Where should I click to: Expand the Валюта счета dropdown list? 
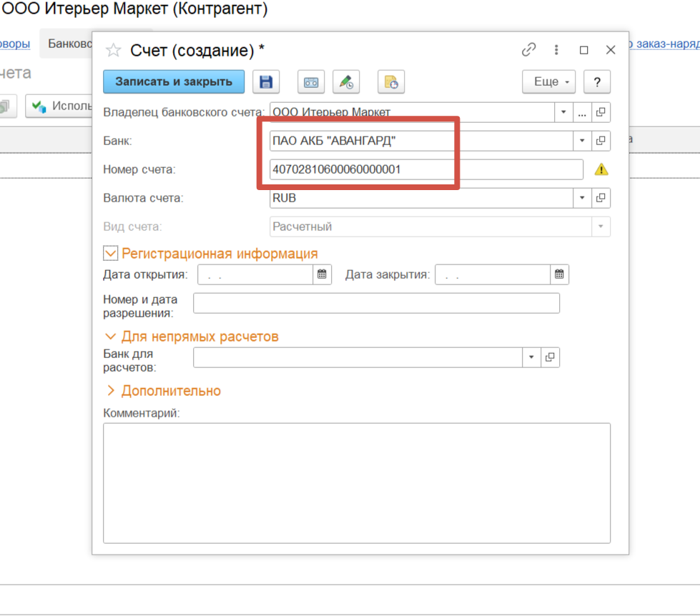pos(582,198)
